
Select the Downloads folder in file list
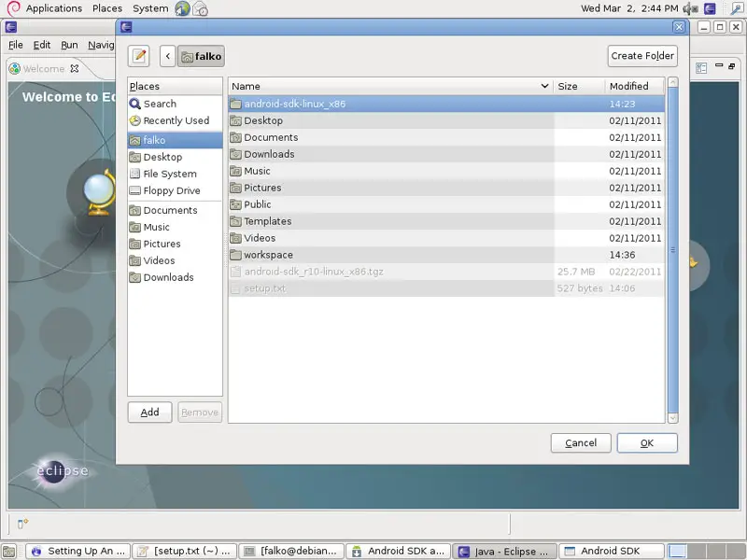pos(446,154)
